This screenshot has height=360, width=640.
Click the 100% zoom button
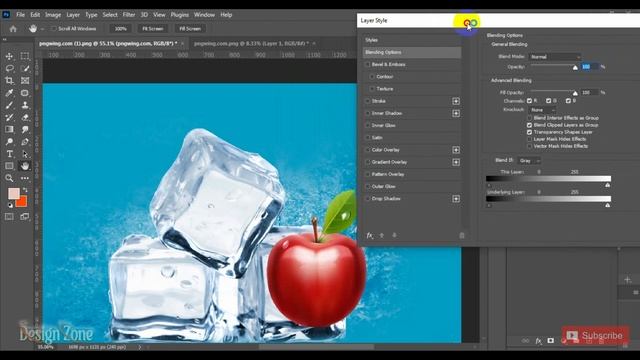point(121,29)
